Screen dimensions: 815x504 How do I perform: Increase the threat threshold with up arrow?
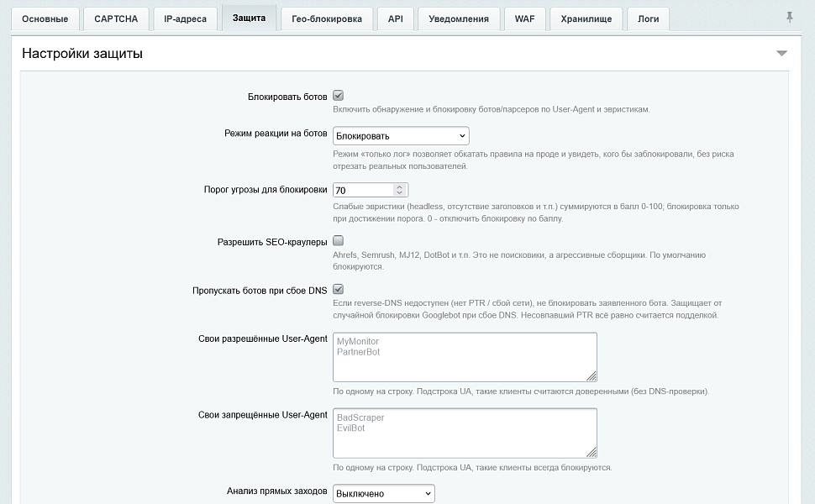(x=399, y=186)
